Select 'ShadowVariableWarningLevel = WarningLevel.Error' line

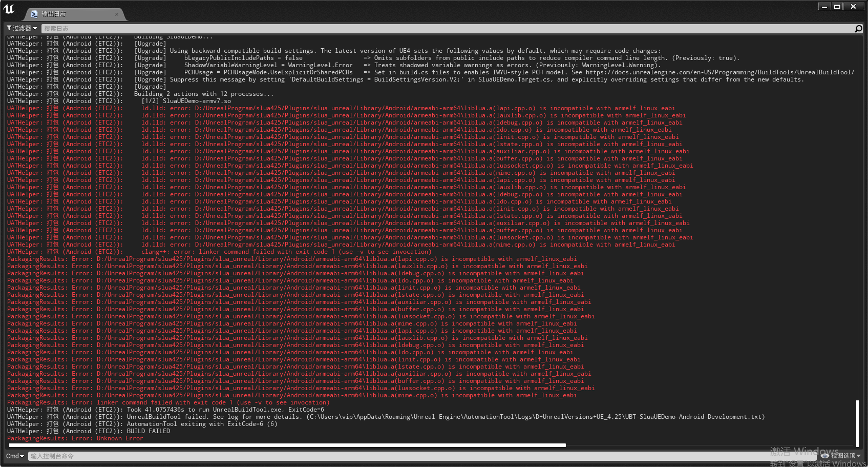click(334, 65)
